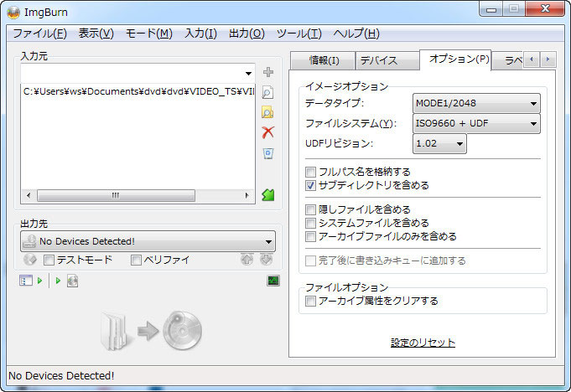Click the green disc layout editor icon

[268, 195]
